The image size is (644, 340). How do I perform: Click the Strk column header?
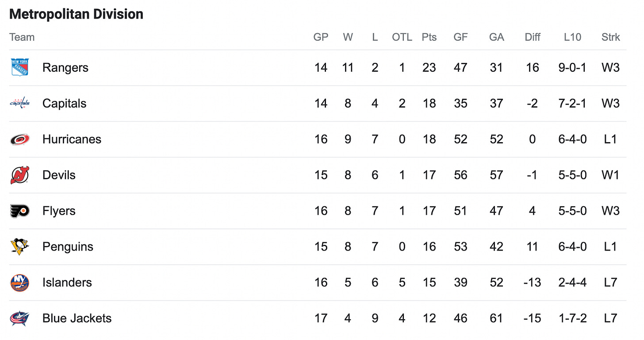611,37
